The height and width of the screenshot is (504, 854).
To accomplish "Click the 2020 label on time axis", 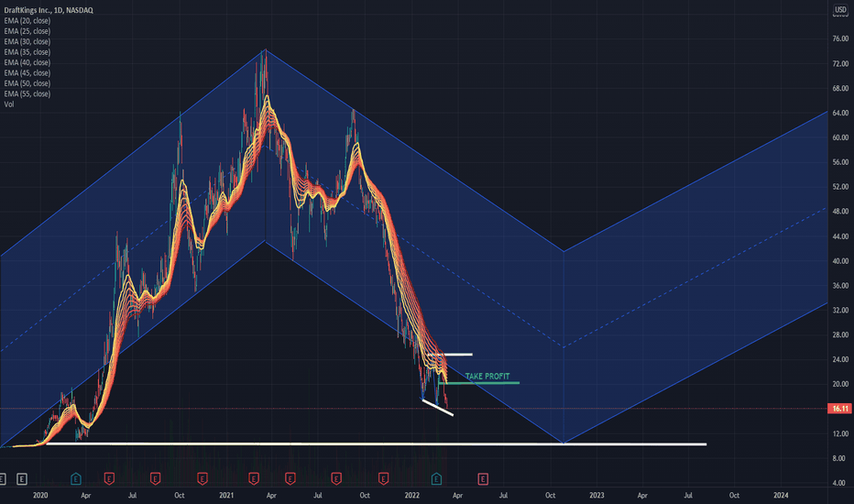I will pyautogui.click(x=40, y=495).
